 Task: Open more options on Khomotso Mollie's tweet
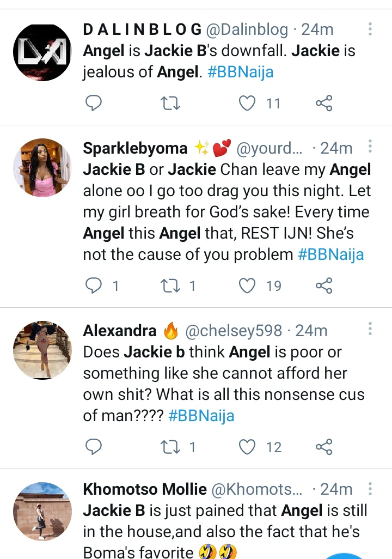(x=370, y=488)
